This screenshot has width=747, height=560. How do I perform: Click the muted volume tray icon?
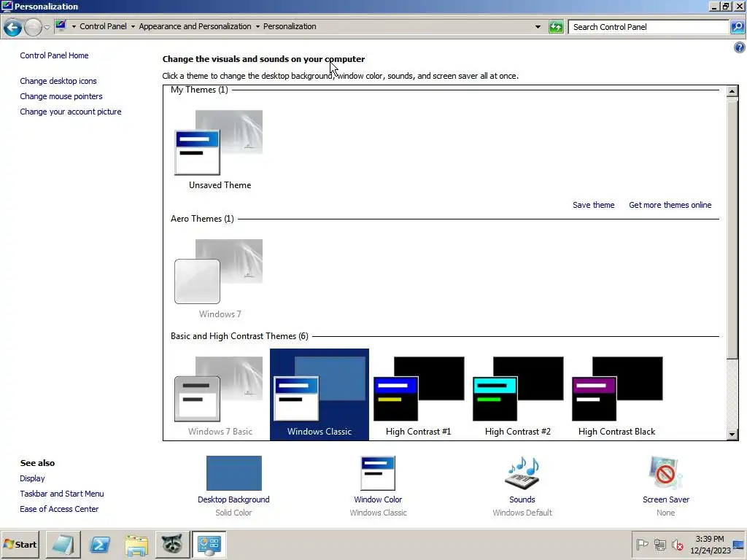tap(677, 544)
